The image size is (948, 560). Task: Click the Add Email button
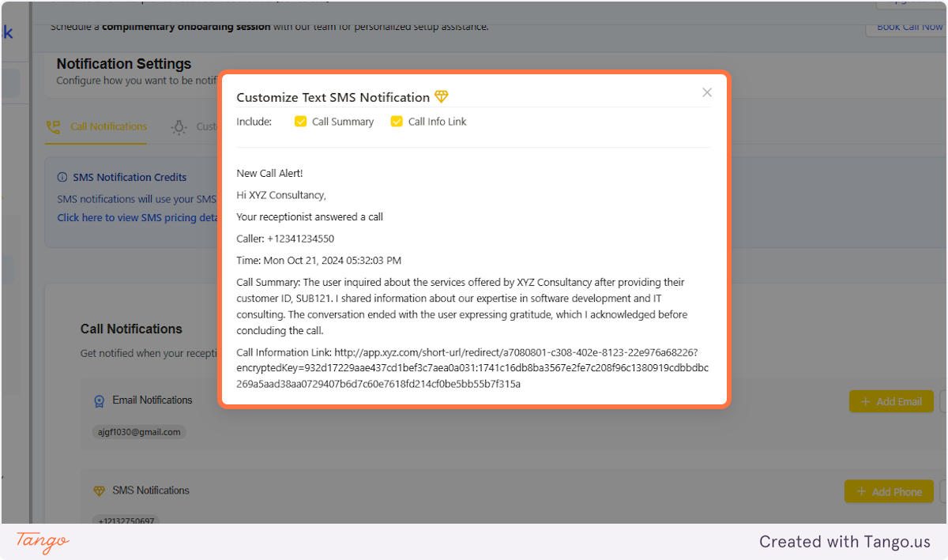pos(891,401)
